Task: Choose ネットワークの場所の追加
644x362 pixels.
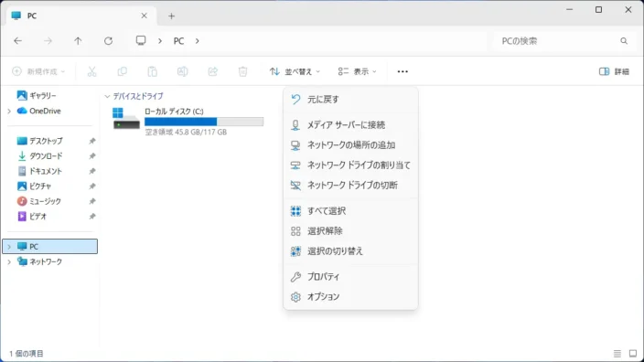Action: 350,144
